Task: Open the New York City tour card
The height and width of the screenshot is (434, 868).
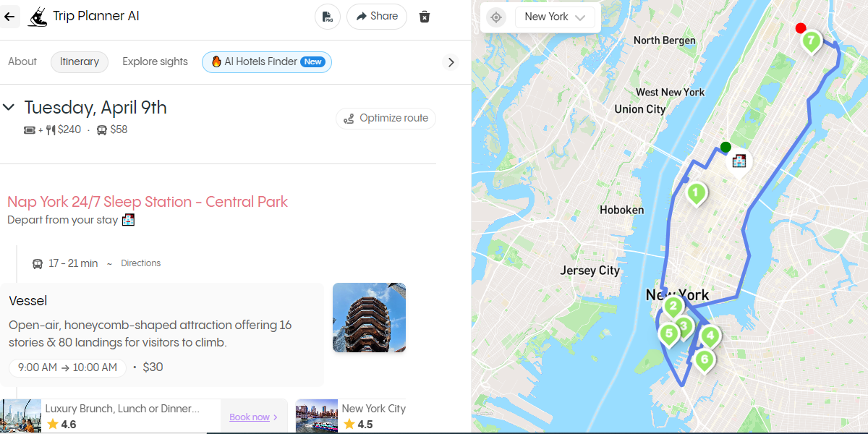Action: click(x=351, y=416)
